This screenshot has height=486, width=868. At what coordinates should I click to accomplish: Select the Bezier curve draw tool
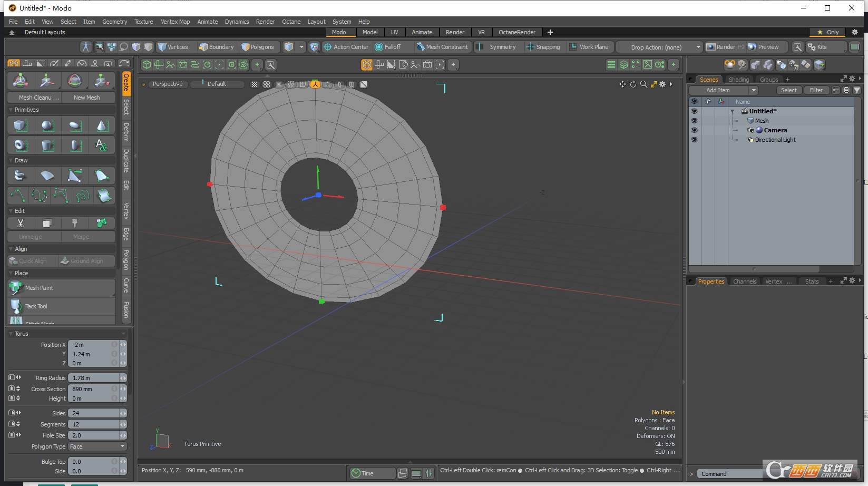pos(40,196)
